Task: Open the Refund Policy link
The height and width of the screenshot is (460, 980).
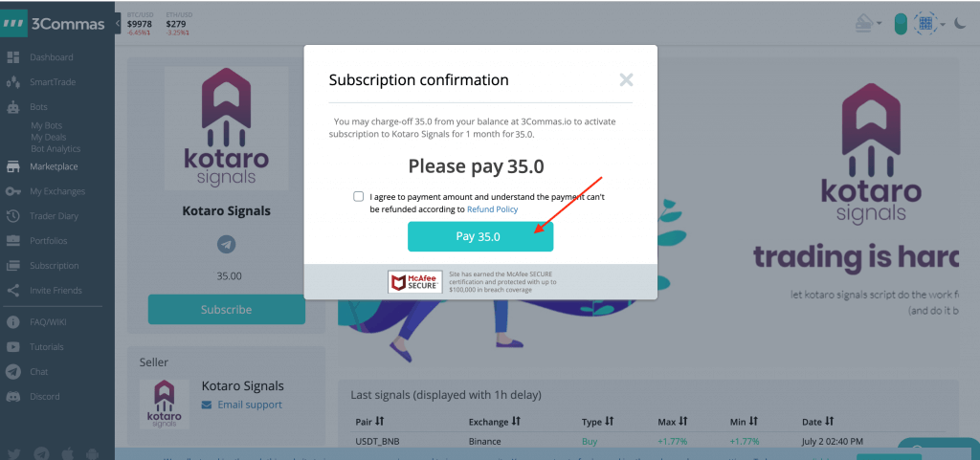Action: coord(492,208)
